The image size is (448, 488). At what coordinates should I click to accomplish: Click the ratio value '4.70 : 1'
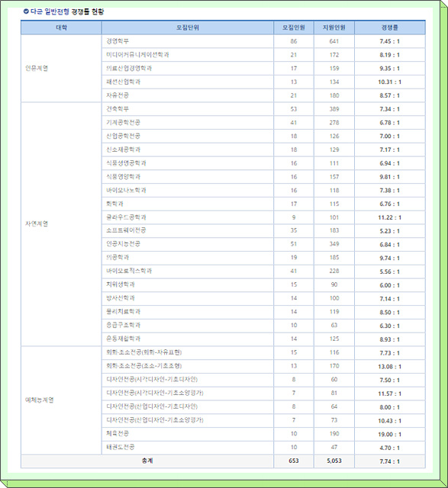point(389,448)
